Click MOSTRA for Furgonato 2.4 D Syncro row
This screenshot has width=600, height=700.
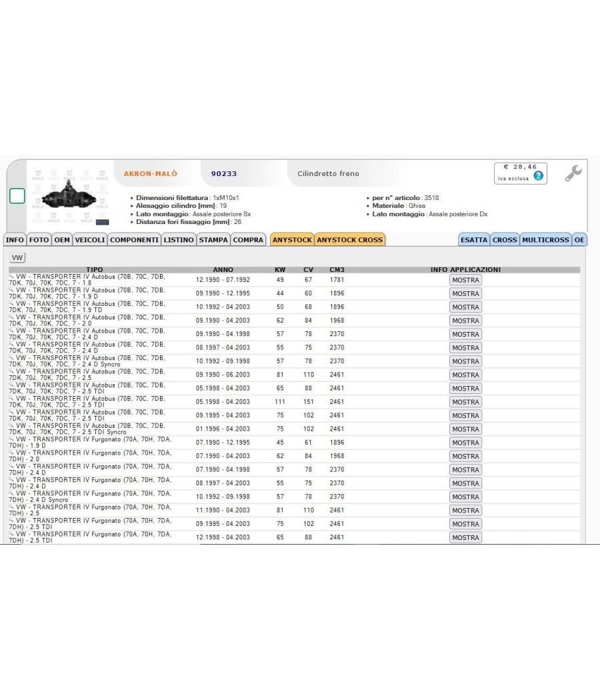[x=465, y=497]
